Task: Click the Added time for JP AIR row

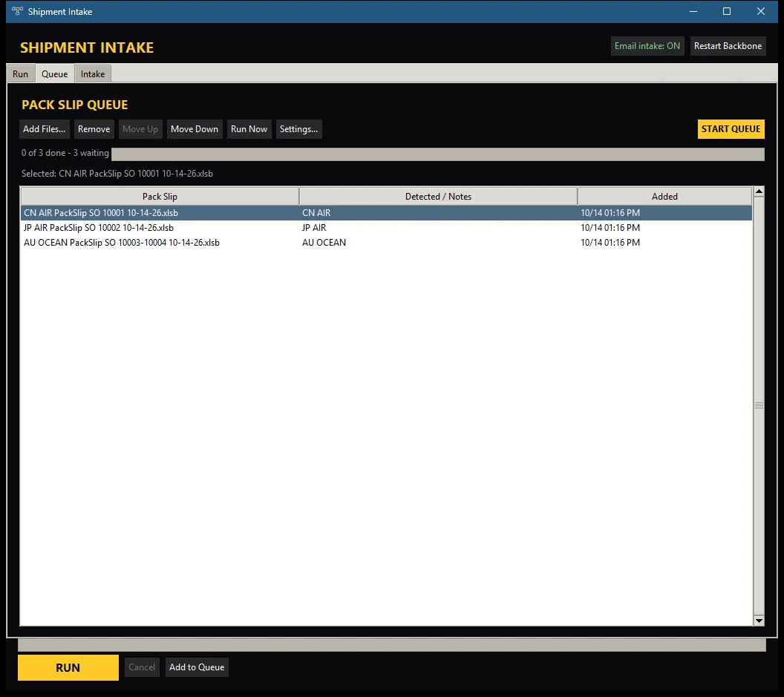Action: click(610, 228)
